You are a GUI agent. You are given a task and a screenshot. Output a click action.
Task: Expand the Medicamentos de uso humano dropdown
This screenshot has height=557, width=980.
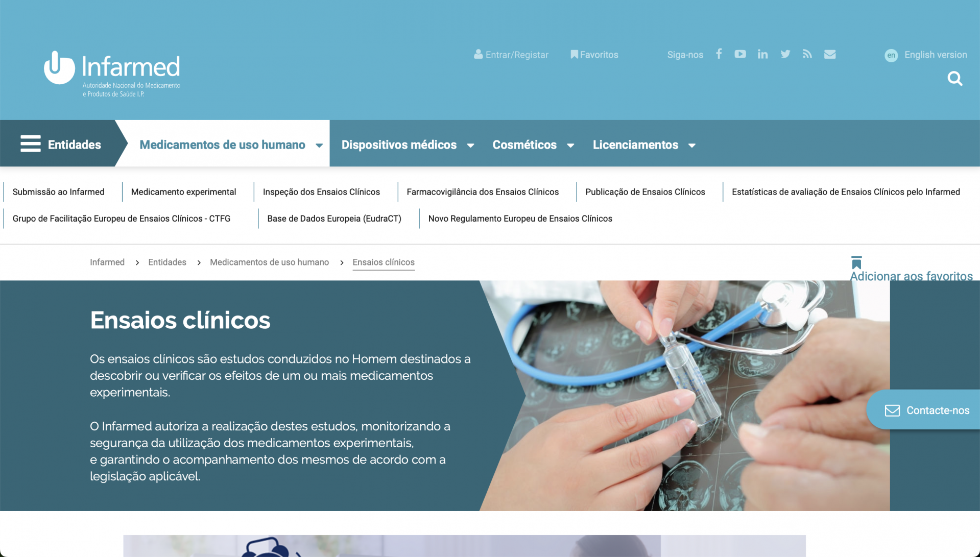pyautogui.click(x=319, y=146)
